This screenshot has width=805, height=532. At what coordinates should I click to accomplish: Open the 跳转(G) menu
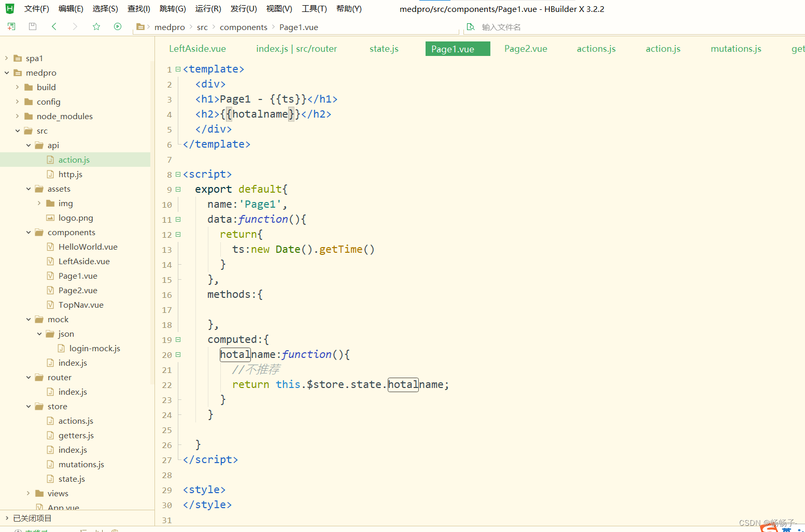(173, 9)
